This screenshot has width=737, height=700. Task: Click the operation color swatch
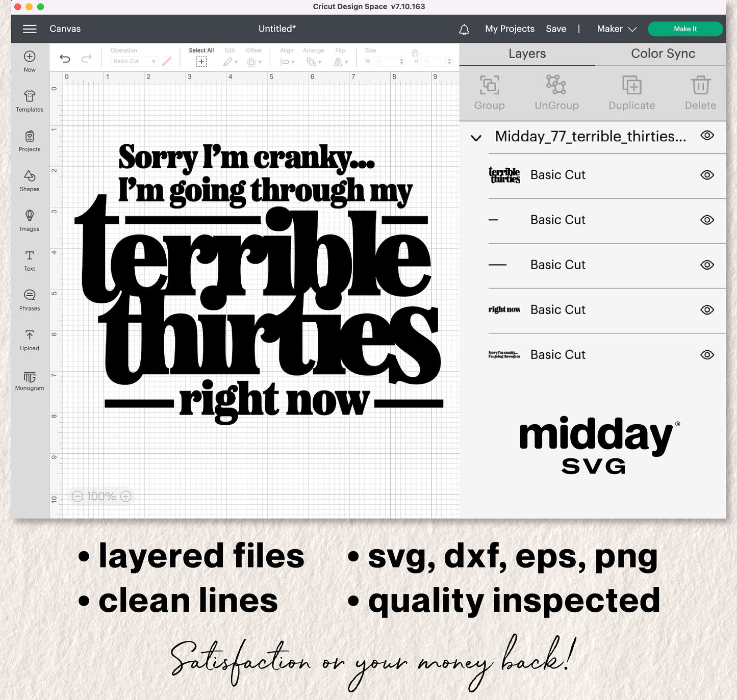167,61
